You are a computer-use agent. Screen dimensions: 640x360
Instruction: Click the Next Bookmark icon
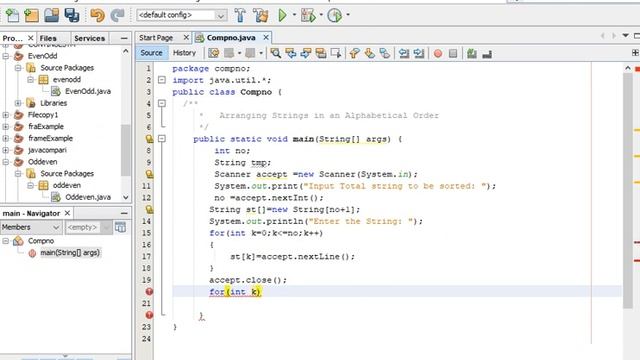click(369, 53)
